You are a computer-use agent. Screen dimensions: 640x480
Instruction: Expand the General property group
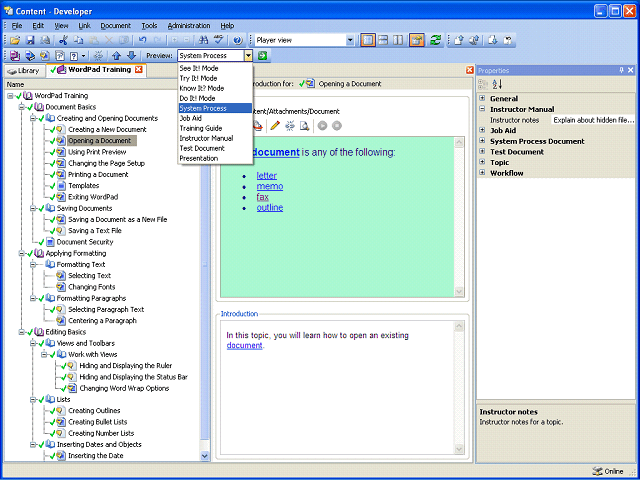pyautogui.click(x=482, y=98)
